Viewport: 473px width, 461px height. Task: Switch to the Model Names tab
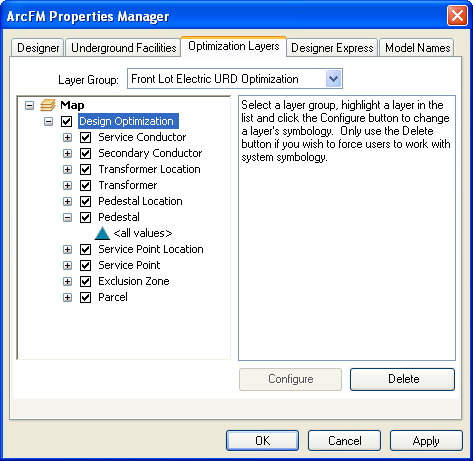[417, 48]
